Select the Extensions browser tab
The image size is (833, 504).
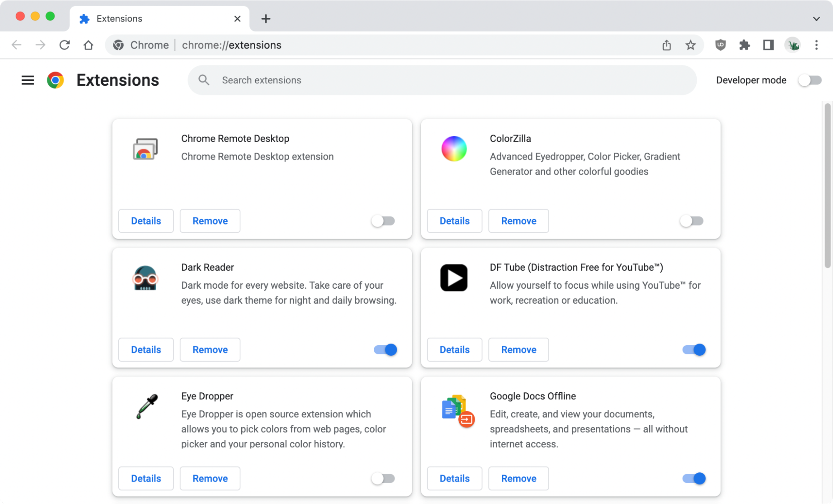[160, 19]
